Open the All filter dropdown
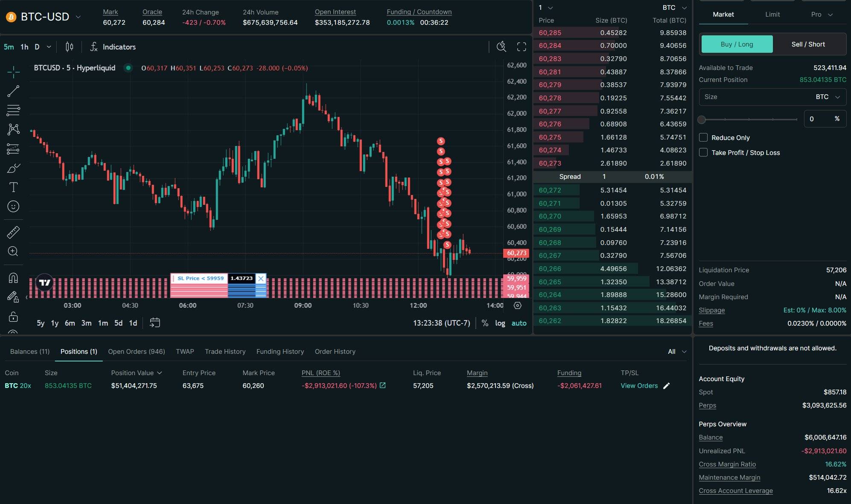The width and height of the screenshot is (851, 504). tap(677, 352)
